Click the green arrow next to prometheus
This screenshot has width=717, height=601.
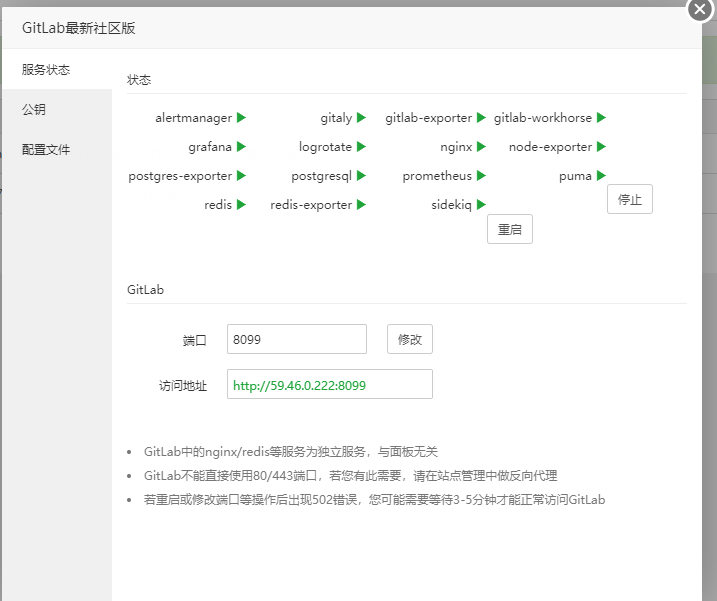[x=481, y=175]
